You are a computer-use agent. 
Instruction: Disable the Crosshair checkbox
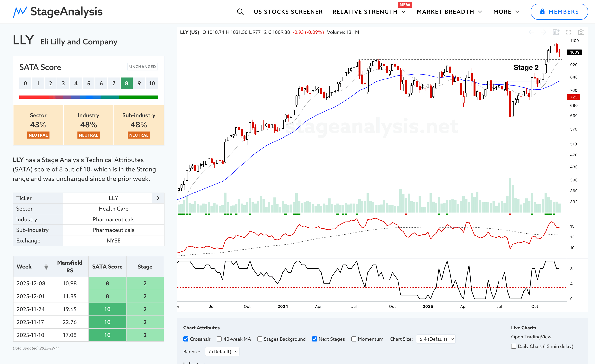[x=186, y=339]
